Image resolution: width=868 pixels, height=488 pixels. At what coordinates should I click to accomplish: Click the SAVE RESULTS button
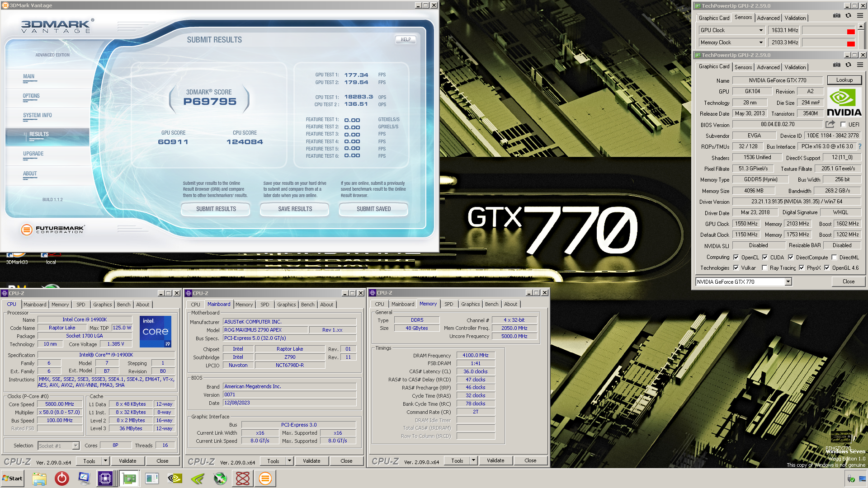[295, 209]
